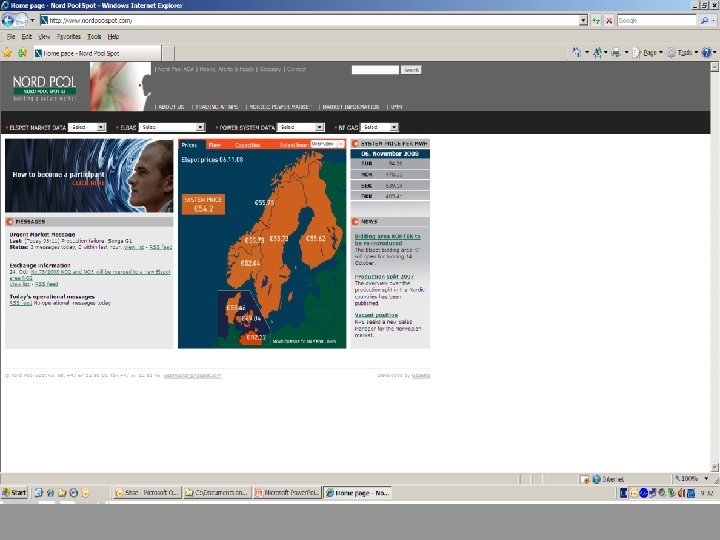Click the blue Help question mark icon

[706, 53]
